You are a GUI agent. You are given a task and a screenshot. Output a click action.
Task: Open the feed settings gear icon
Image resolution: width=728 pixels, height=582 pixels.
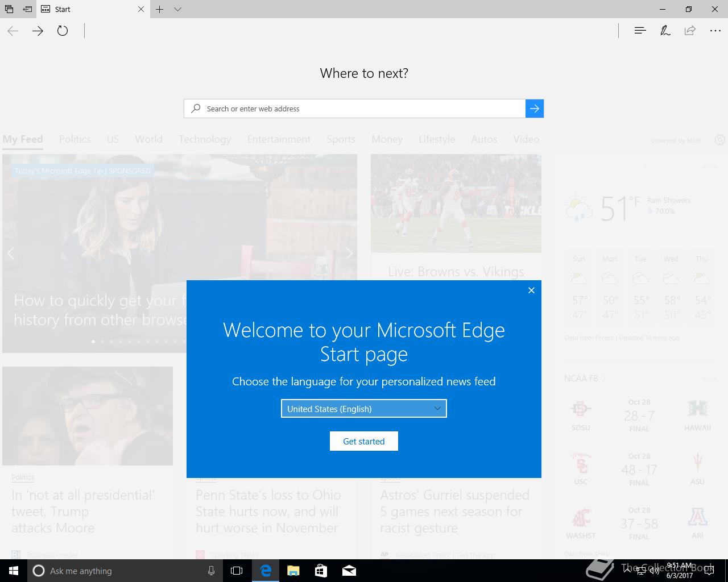pyautogui.click(x=720, y=140)
